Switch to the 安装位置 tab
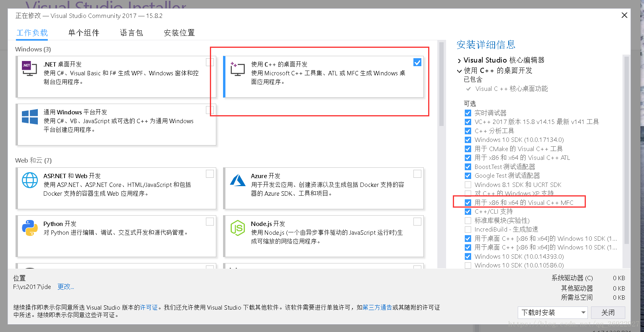 [x=179, y=33]
